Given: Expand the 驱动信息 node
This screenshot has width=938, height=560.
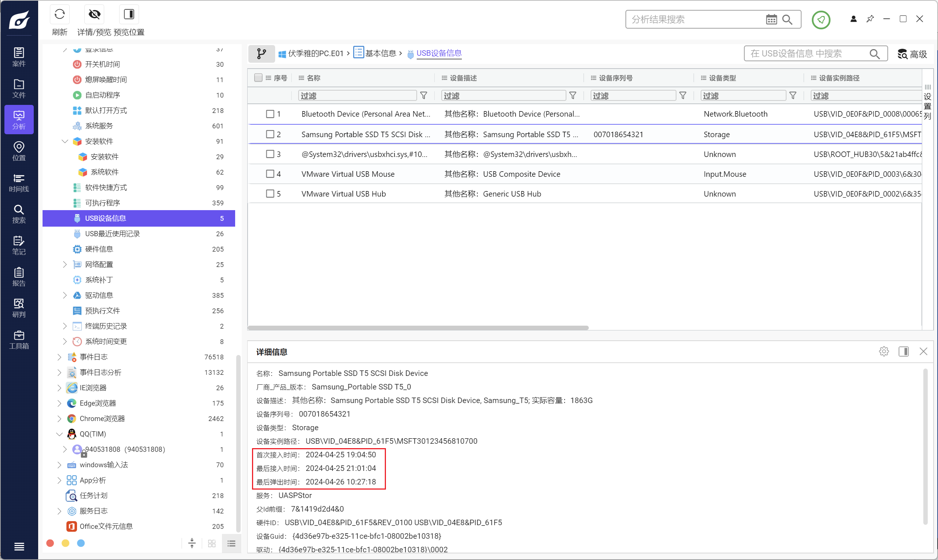Looking at the screenshot, I should [65, 295].
